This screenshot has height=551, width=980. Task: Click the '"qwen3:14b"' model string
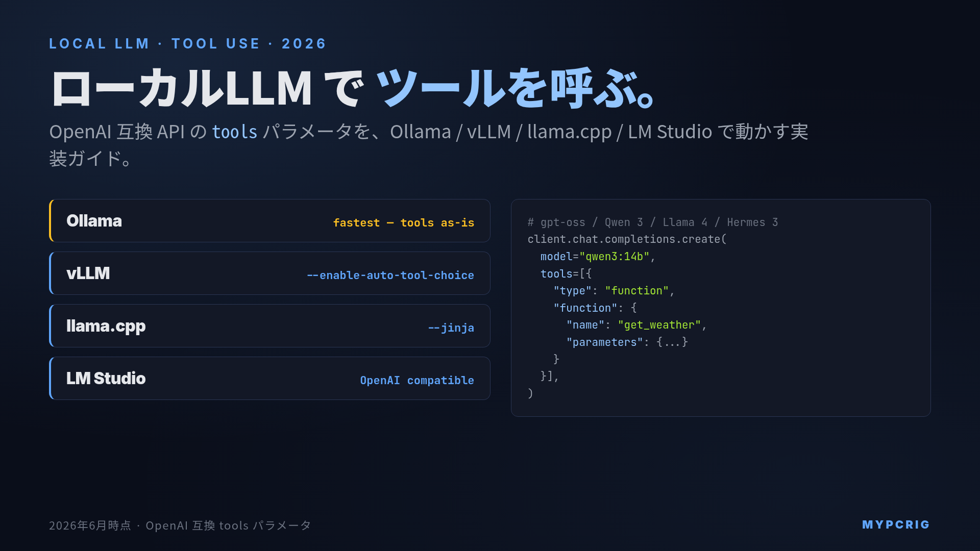pos(614,257)
